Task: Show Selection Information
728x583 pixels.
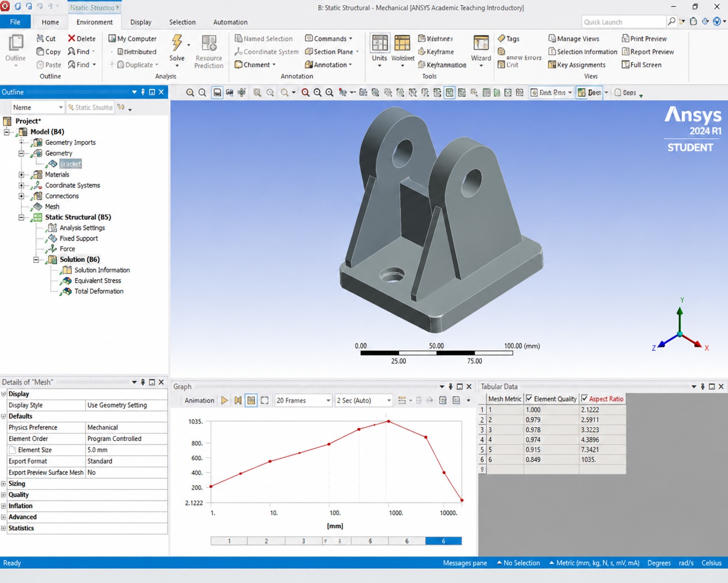Action: (583, 51)
